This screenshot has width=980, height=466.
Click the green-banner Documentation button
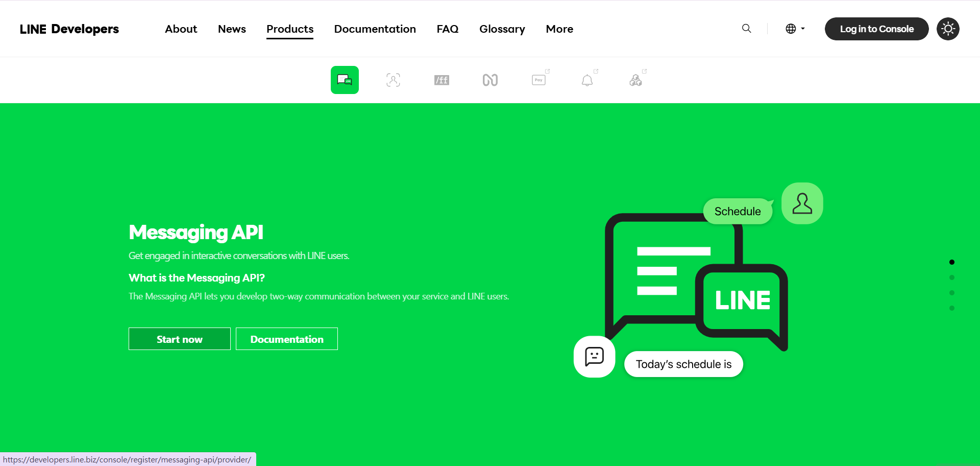tap(287, 339)
